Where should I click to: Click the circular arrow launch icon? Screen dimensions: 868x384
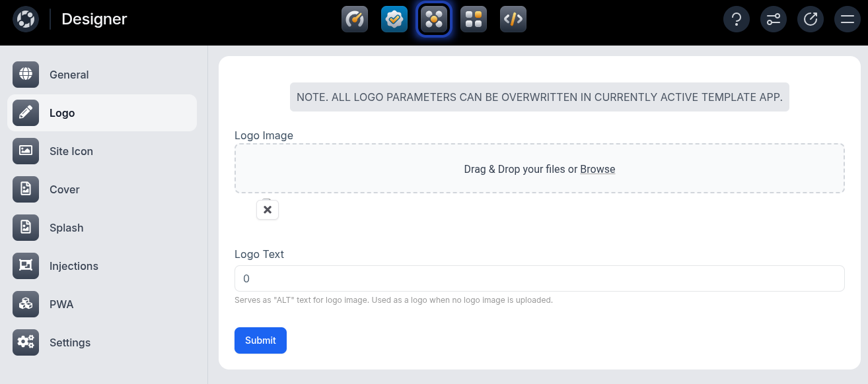[811, 19]
